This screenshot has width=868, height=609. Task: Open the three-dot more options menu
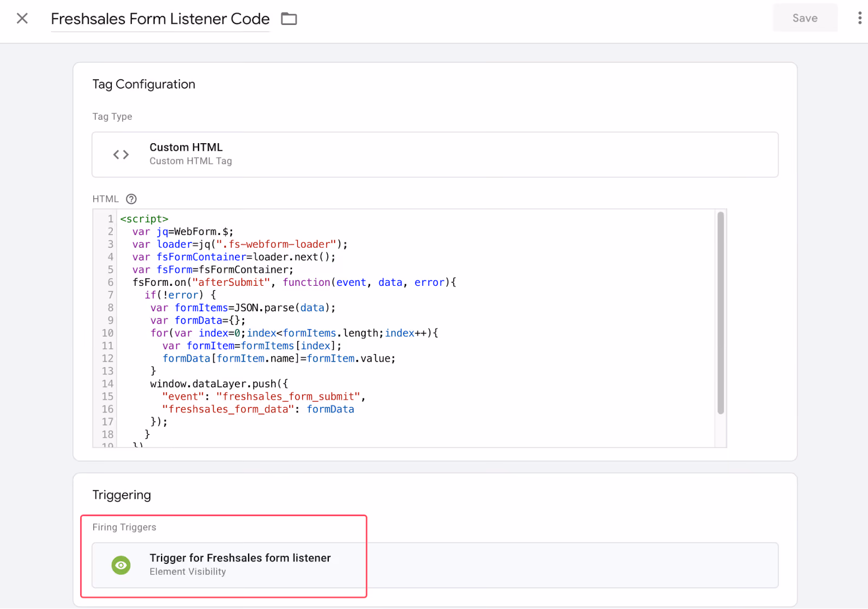(859, 18)
